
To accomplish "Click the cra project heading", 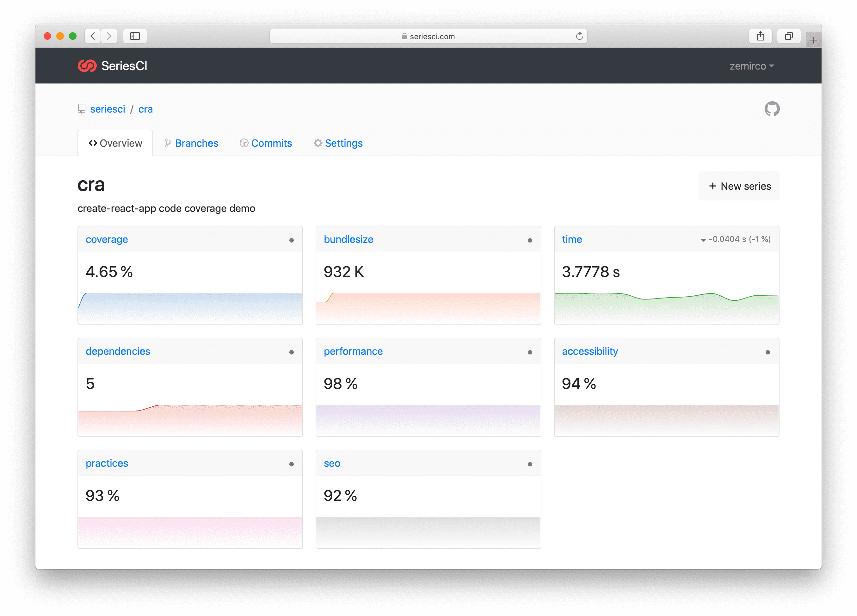I will [91, 185].
